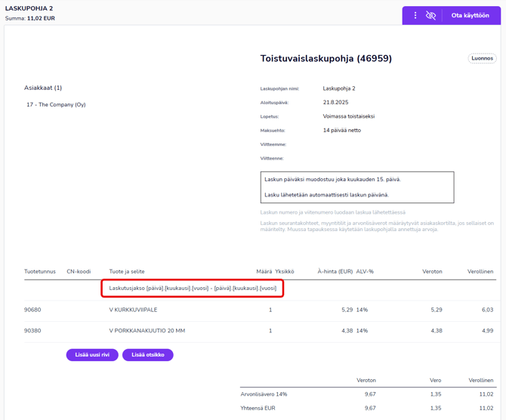Click the Lisää otsikko button
This screenshot has height=420, width=506.
click(x=148, y=355)
